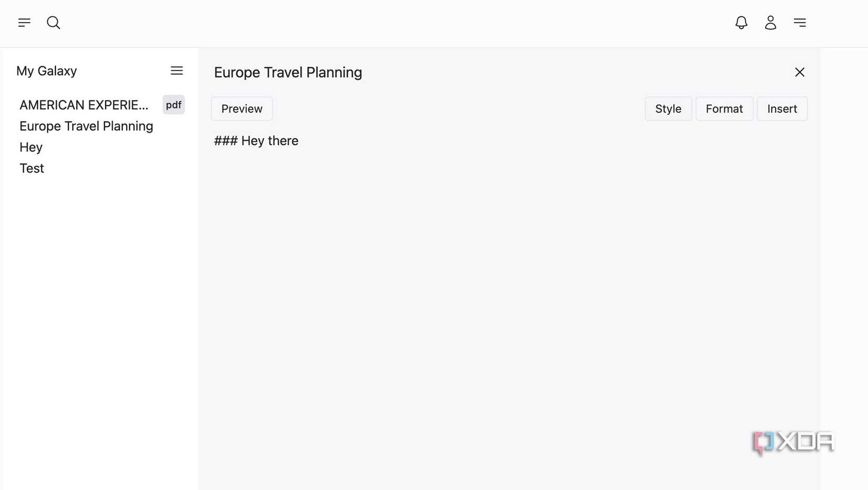This screenshot has width=868, height=490.
Task: Open the My Galaxy list menu
Action: tap(177, 70)
